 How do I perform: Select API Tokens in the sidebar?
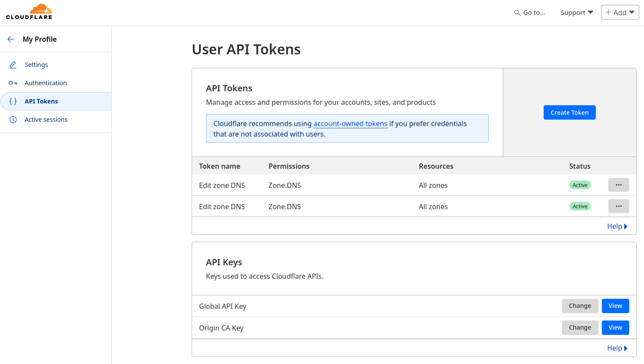[56, 101]
